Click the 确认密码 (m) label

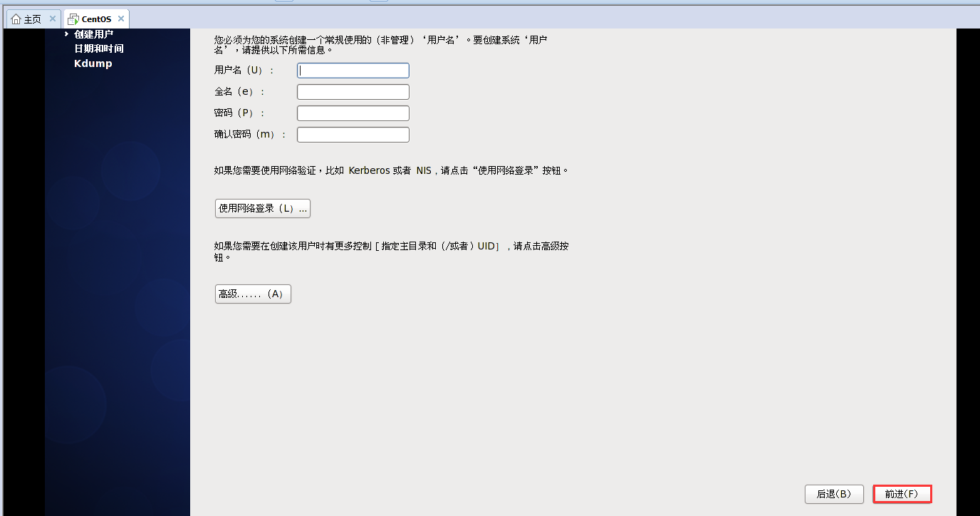(250, 135)
